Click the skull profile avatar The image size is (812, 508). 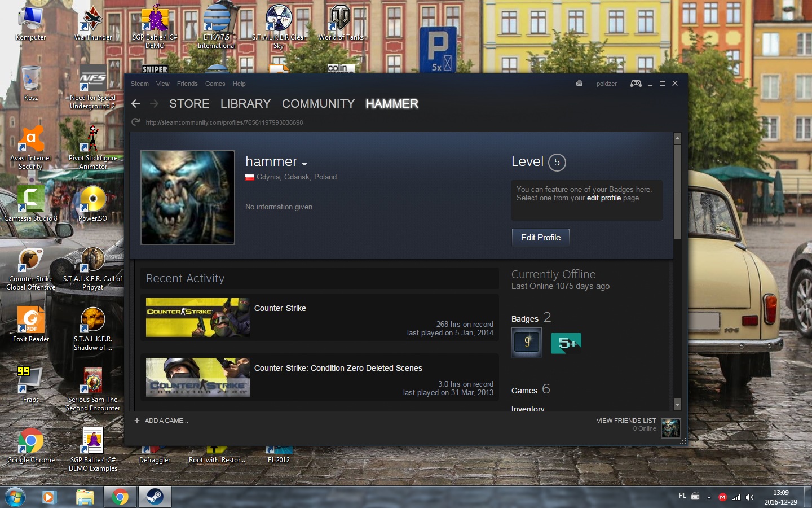coord(188,197)
